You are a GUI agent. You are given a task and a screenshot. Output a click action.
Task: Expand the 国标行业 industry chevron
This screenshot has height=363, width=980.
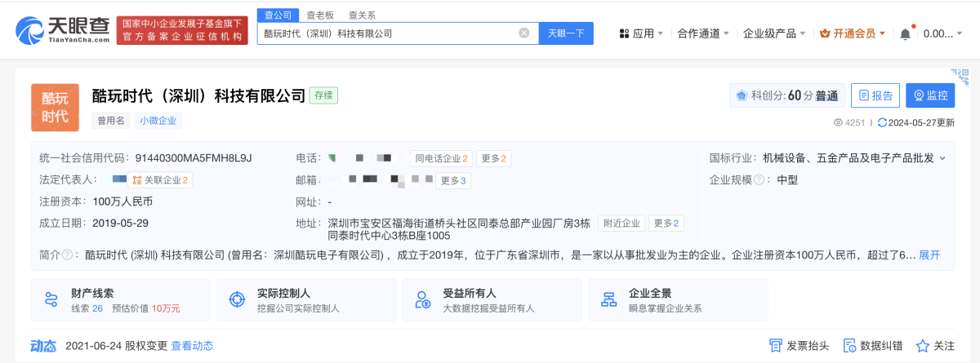pyautogui.click(x=942, y=158)
